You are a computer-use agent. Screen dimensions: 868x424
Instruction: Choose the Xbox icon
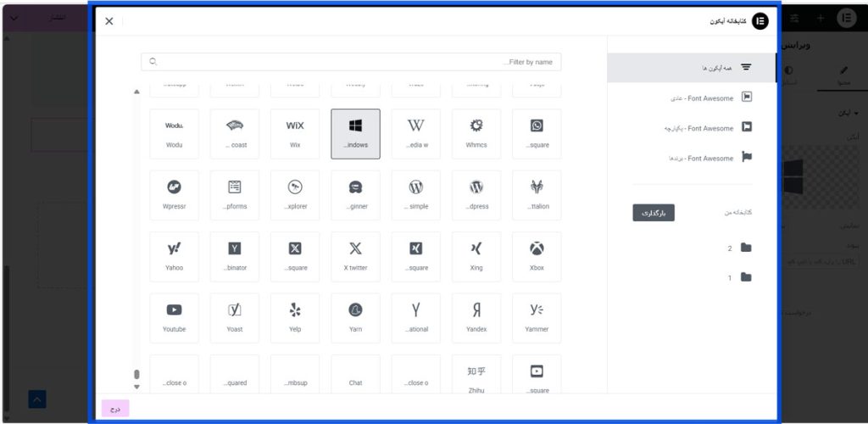pos(537,256)
